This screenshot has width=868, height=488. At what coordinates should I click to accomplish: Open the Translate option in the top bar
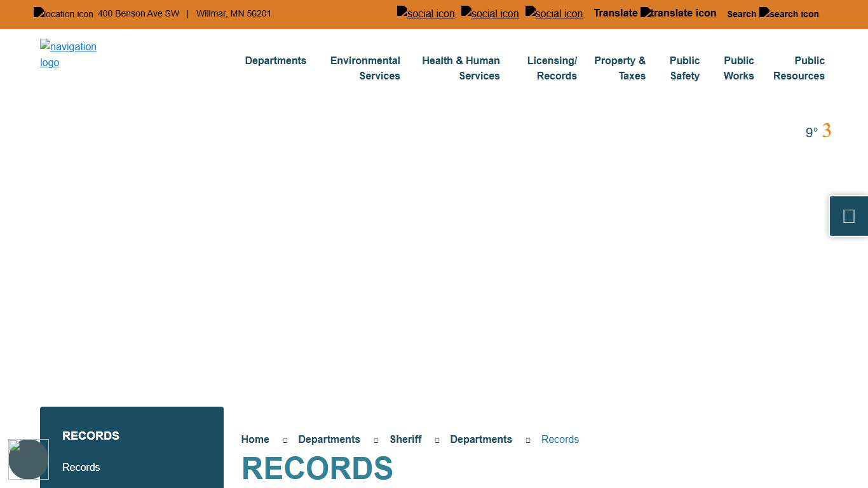tap(654, 13)
